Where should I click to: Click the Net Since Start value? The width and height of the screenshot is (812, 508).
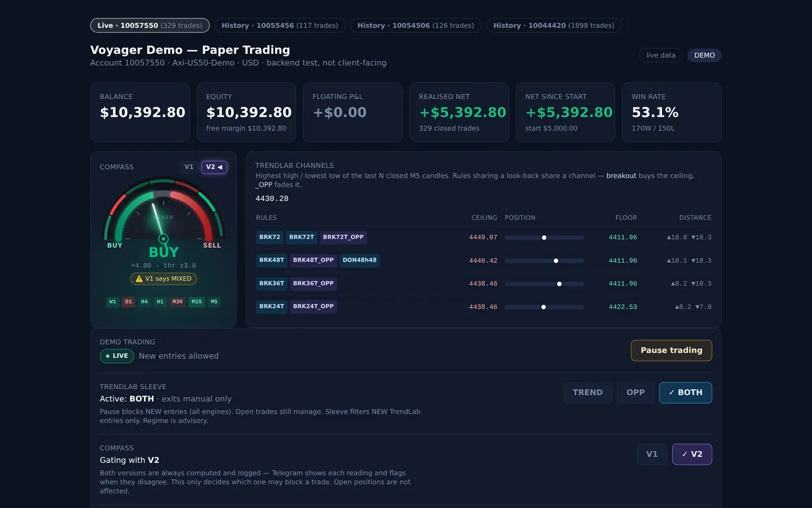pyautogui.click(x=569, y=113)
